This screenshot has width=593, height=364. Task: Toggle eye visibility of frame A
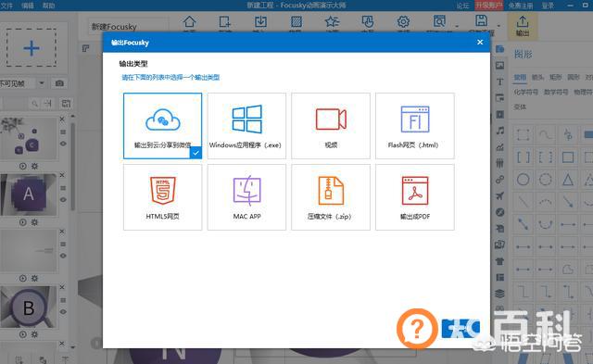(63, 199)
